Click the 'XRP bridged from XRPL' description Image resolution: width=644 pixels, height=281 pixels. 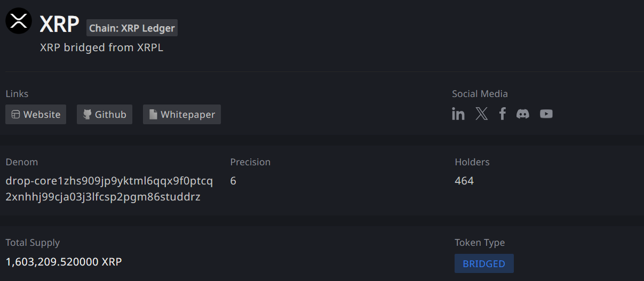pyautogui.click(x=101, y=48)
